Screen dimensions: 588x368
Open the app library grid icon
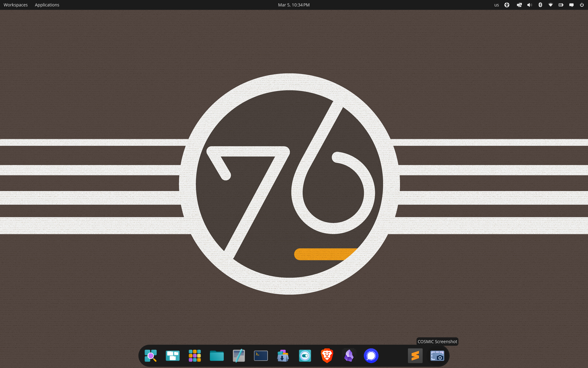(194, 356)
